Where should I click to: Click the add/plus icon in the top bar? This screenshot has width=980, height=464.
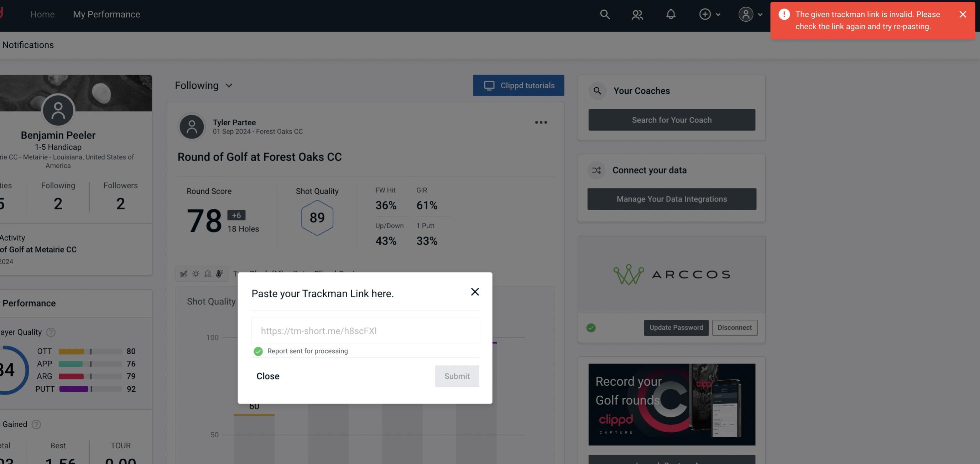704,14
